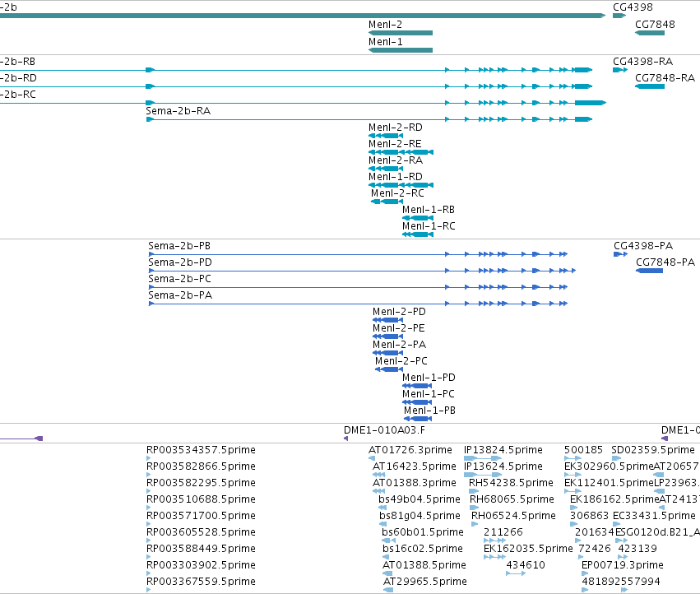Click the bs16c02.5prime EST label

click(422, 549)
